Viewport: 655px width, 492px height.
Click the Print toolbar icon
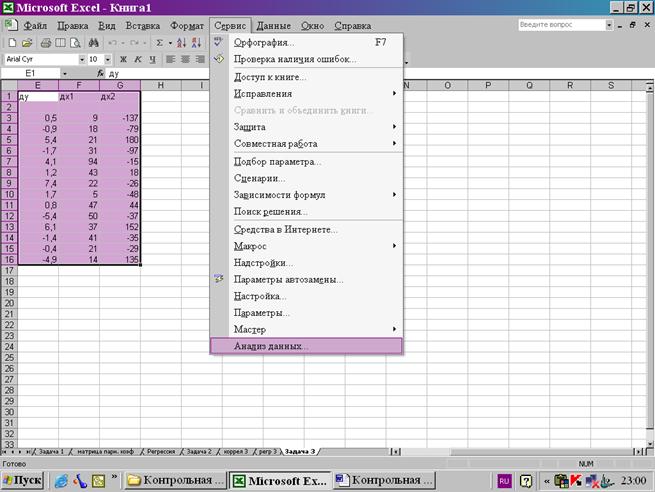pos(46,43)
